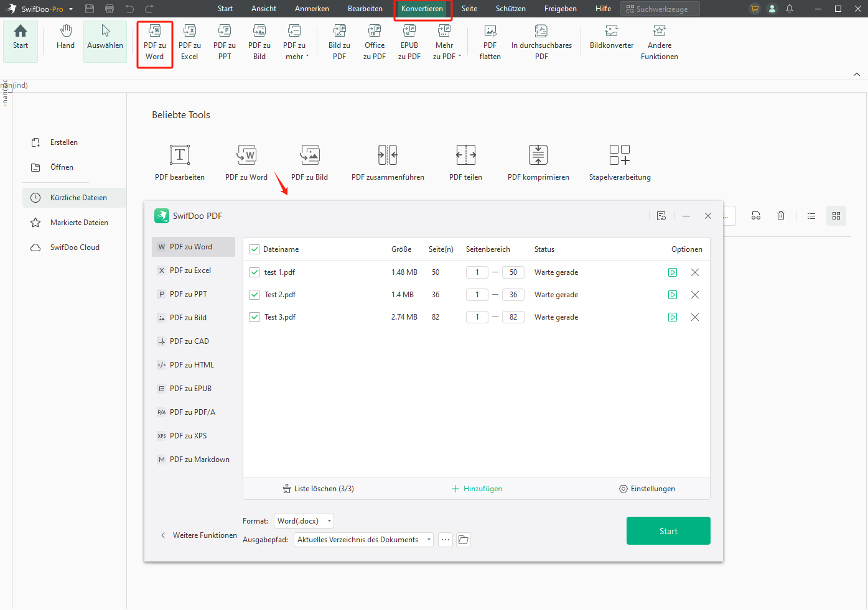The width and height of the screenshot is (868, 610).
Task: Click the print icon in title bar
Action: (110, 9)
